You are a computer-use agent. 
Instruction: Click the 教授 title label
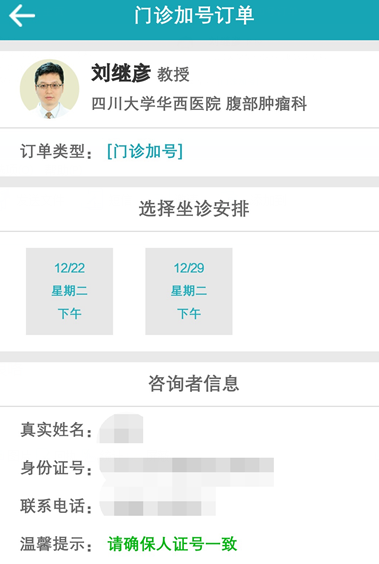pos(173,74)
